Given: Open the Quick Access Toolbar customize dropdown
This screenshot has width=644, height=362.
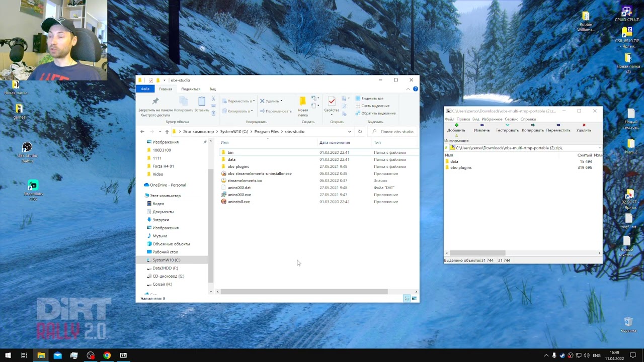Looking at the screenshot, I should click(x=164, y=80).
